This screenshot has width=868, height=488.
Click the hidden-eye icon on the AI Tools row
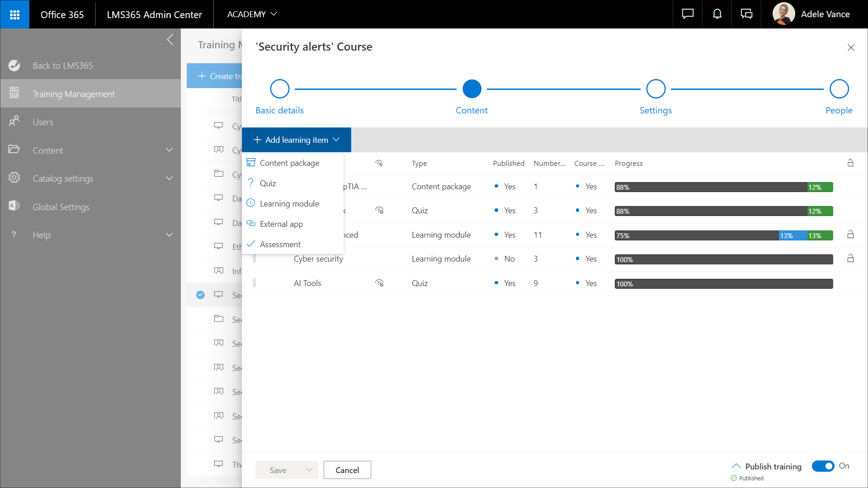click(379, 283)
